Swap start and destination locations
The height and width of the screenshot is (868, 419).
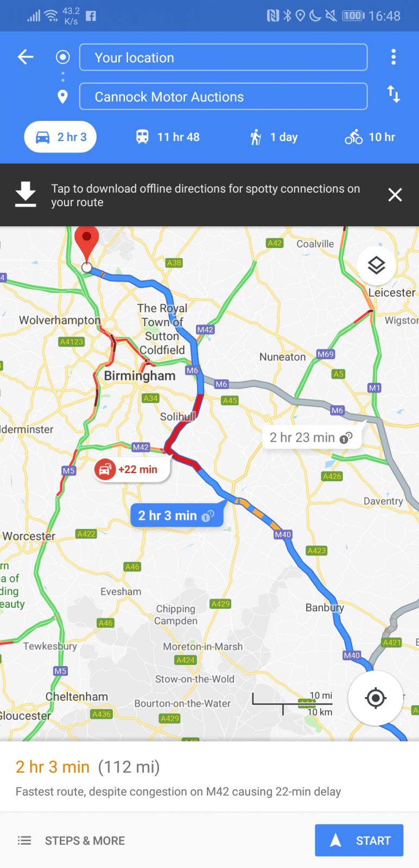click(x=393, y=94)
